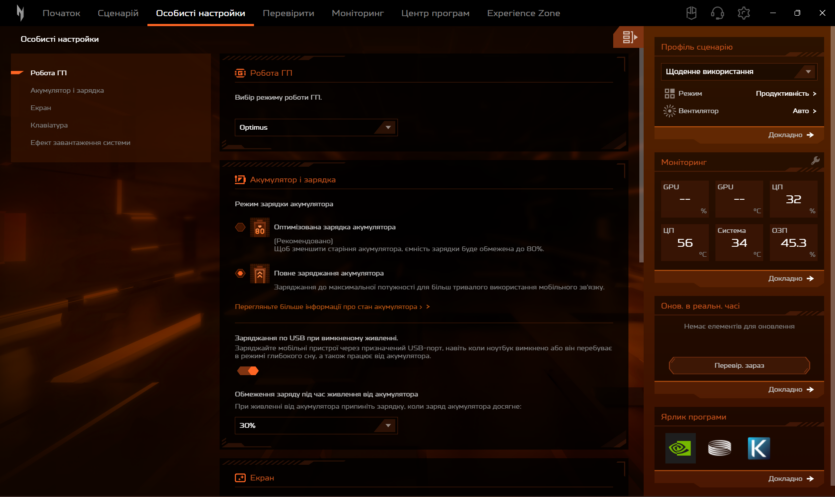Open the mouse settings icon in title bar

(x=691, y=13)
